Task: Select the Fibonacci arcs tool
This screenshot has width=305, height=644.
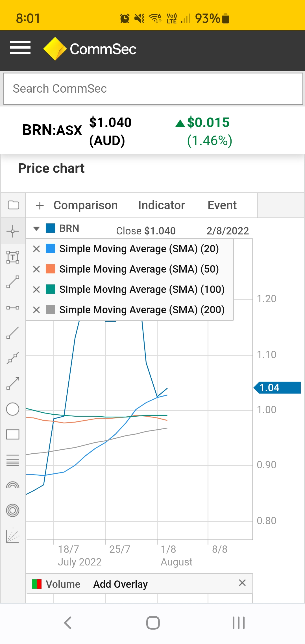Action: [13, 485]
